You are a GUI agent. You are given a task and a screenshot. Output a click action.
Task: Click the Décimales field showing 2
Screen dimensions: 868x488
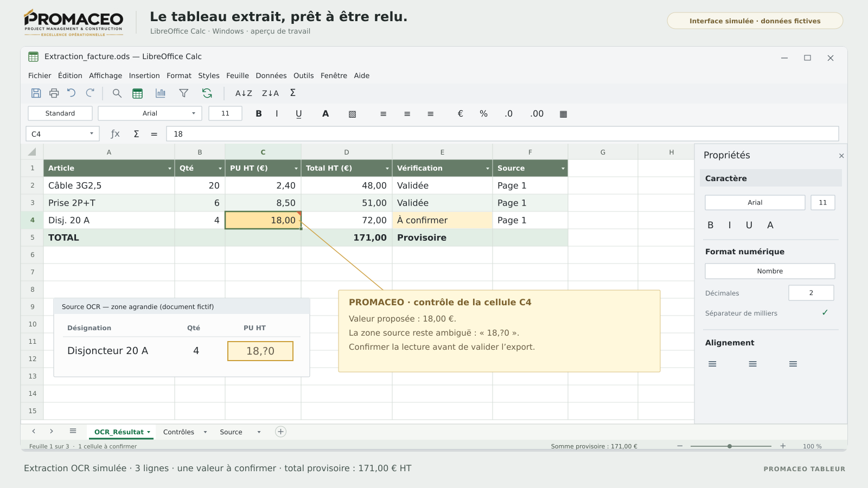click(x=811, y=293)
